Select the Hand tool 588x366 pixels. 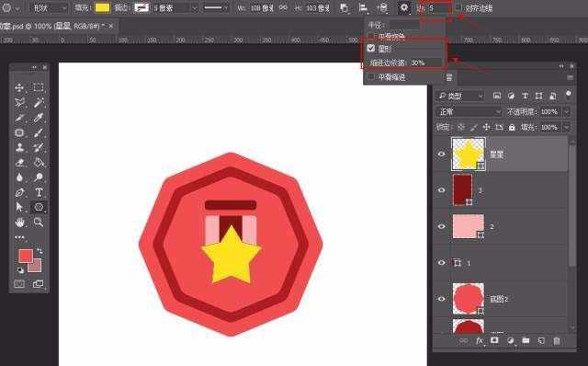coord(19,223)
